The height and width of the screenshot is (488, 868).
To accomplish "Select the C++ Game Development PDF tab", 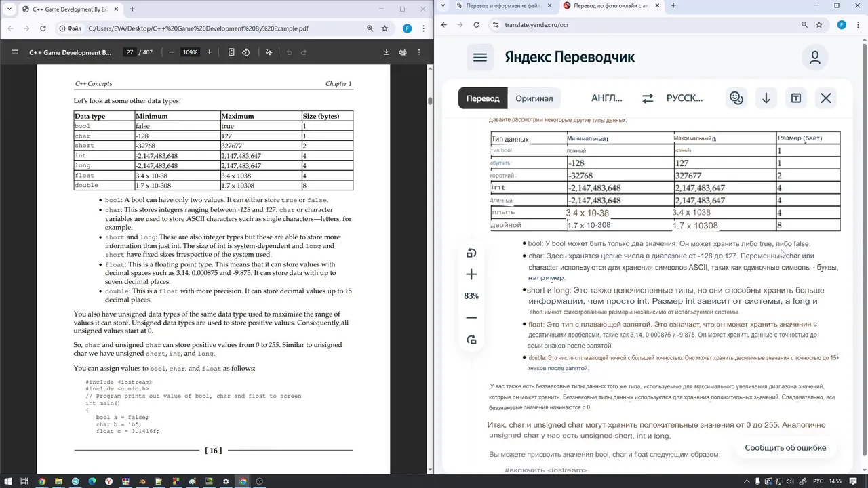I will [70, 9].
